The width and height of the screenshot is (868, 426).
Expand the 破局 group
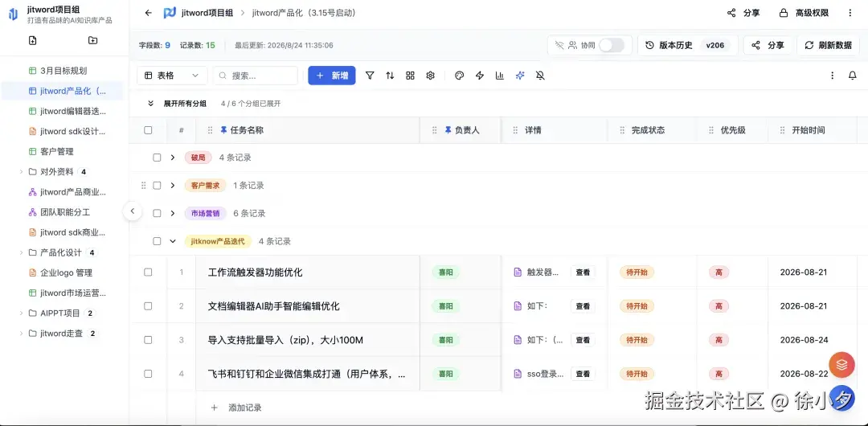(173, 158)
